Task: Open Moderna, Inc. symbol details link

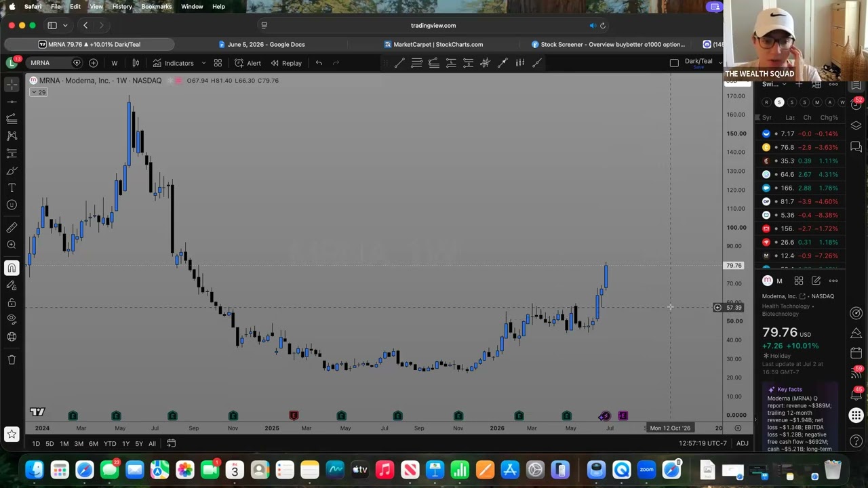Action: tap(783, 296)
